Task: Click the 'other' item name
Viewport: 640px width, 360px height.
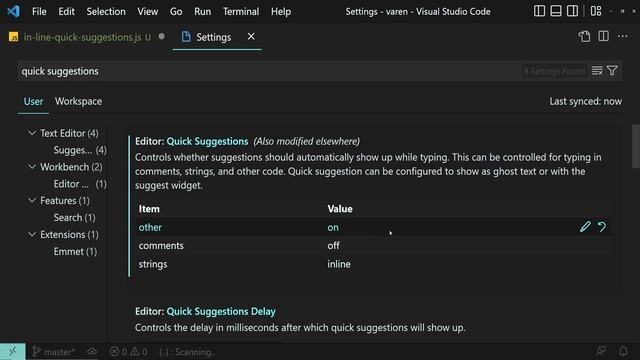Action: click(150, 227)
